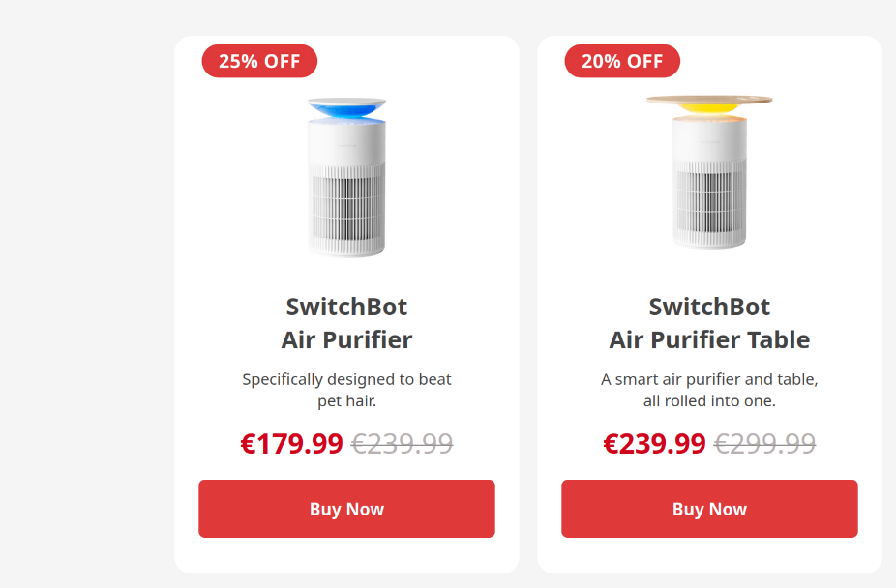This screenshot has width=896, height=588.
Task: Click Buy Now for SwitchBot Air Purifier
Action: coord(346,509)
